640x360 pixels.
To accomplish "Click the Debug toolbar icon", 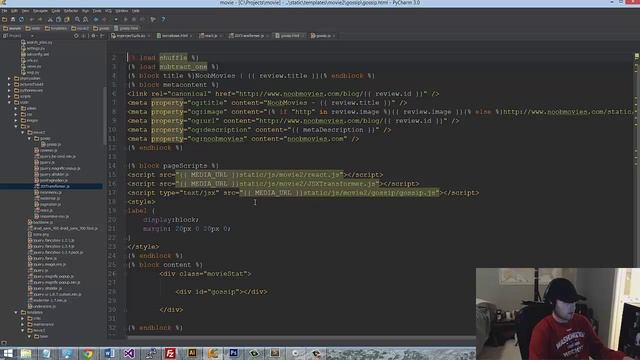I will [134, 19].
